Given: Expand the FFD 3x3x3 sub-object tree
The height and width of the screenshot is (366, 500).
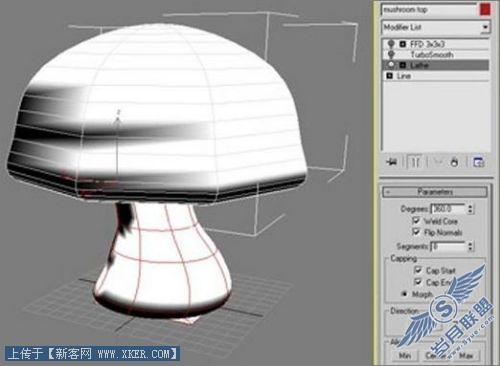Looking at the screenshot, I should pos(403,44).
